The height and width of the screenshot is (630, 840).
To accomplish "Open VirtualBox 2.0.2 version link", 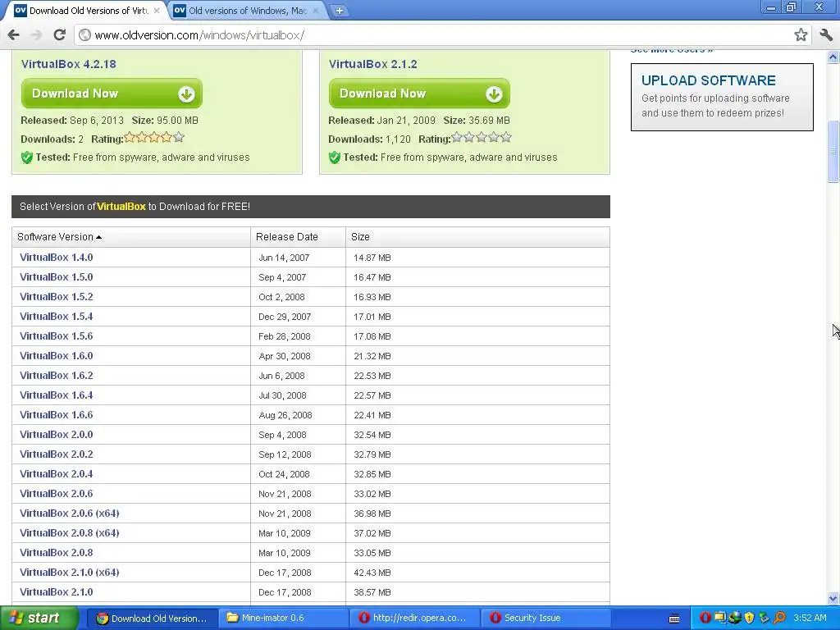I will tap(57, 454).
